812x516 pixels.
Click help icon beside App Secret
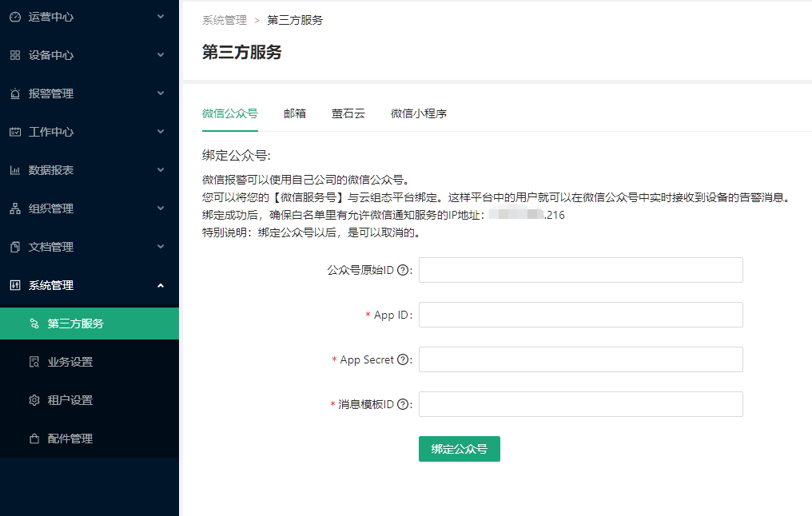(x=403, y=360)
